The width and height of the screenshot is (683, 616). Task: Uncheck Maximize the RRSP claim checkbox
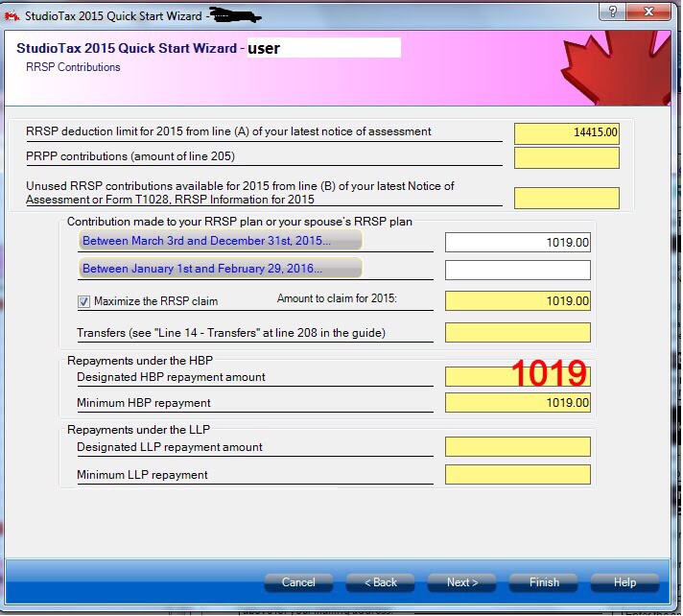83,301
